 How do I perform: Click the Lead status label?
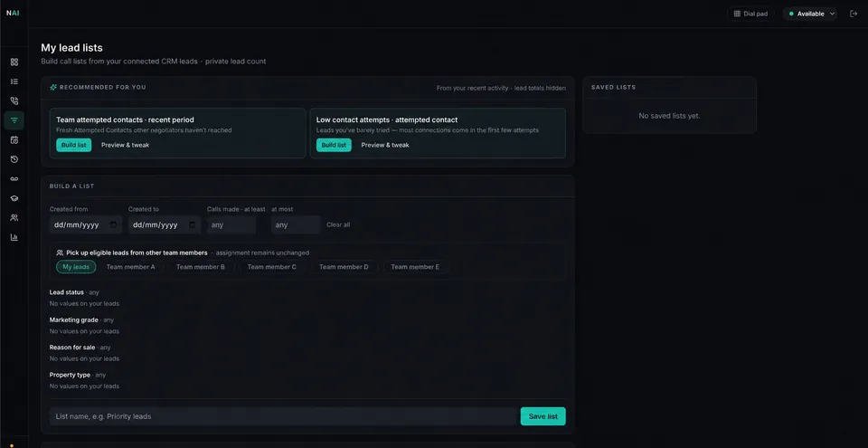[x=66, y=292]
